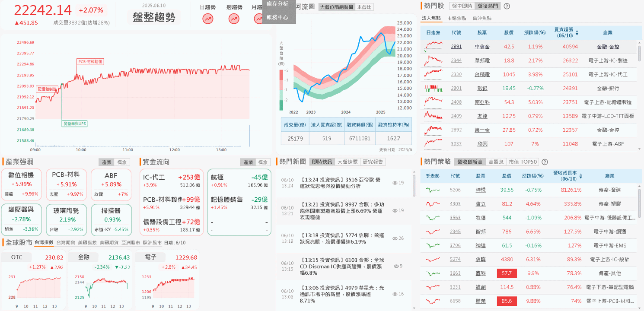Switch 熱門策略 to 市值 TOP50 tab
The image size is (644, 311).
click(x=523, y=162)
